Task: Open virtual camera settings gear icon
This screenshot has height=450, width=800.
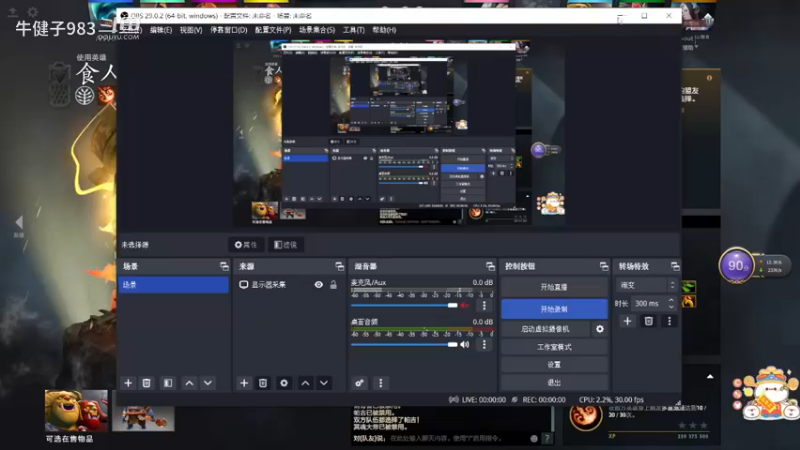Action: 600,329
